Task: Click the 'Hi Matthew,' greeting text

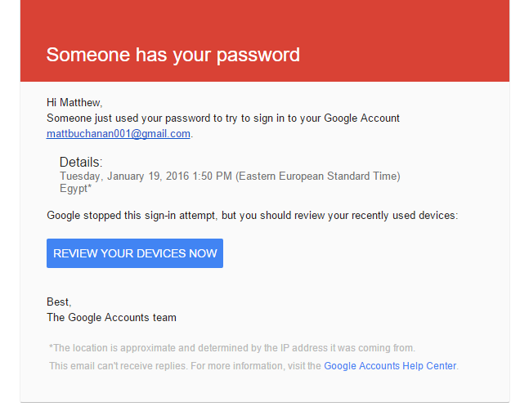Action: pos(74,102)
